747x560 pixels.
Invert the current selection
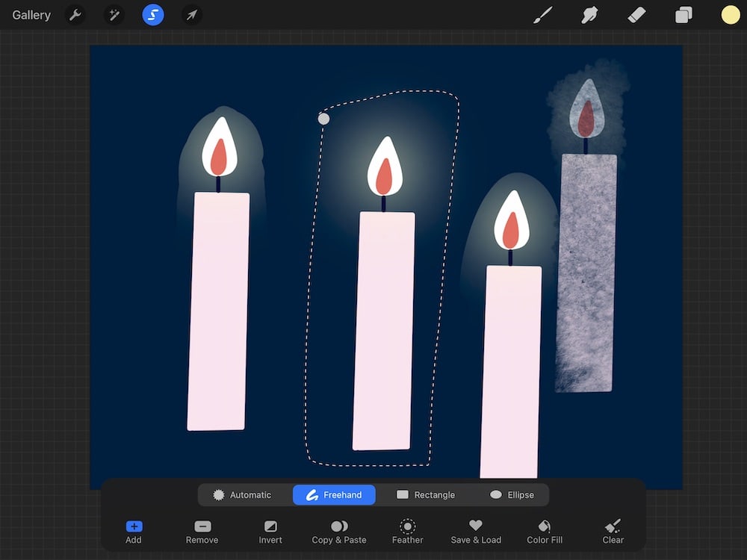[x=270, y=532]
